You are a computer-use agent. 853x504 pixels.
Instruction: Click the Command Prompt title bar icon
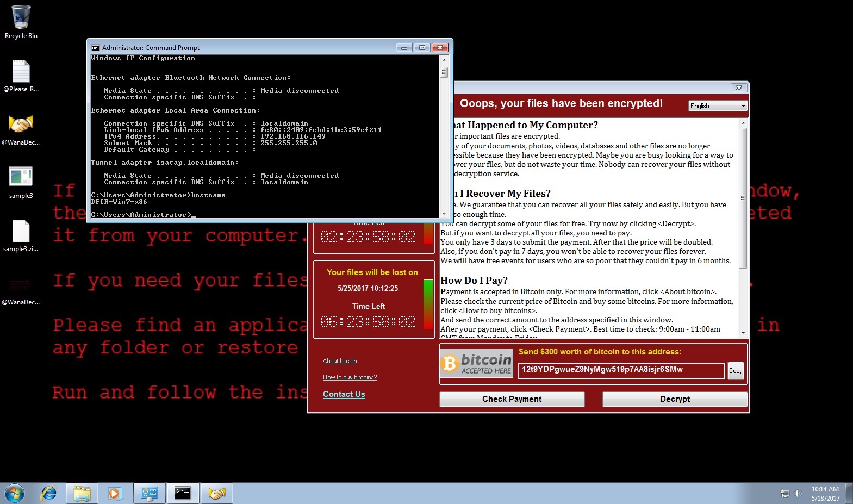[x=96, y=48]
